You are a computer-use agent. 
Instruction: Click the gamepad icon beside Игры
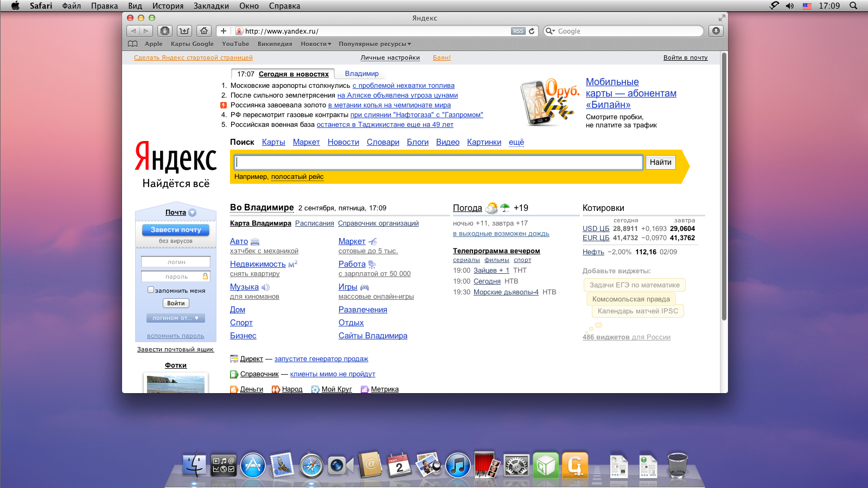click(x=365, y=287)
